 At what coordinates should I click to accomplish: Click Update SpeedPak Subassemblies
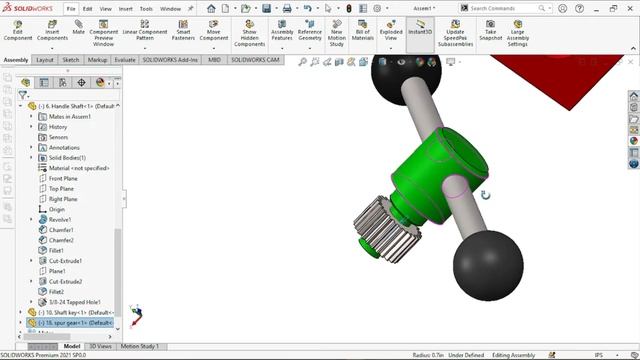[x=456, y=33]
